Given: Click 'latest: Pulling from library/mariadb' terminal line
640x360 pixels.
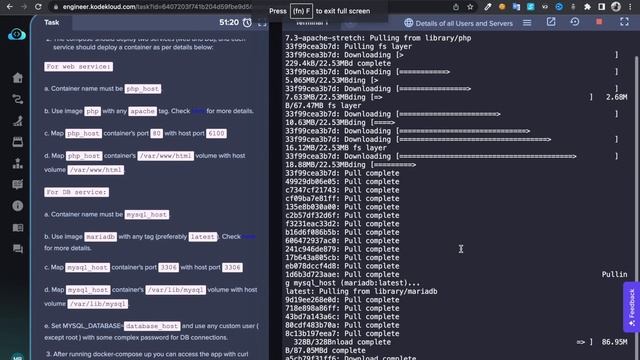Looking at the screenshot, I should point(361,291).
